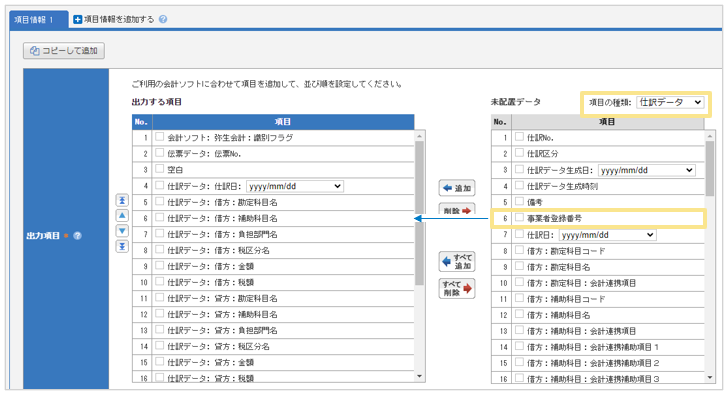Click the move-down arrow icon
Screen dimensions: 728x395
coord(122,231)
